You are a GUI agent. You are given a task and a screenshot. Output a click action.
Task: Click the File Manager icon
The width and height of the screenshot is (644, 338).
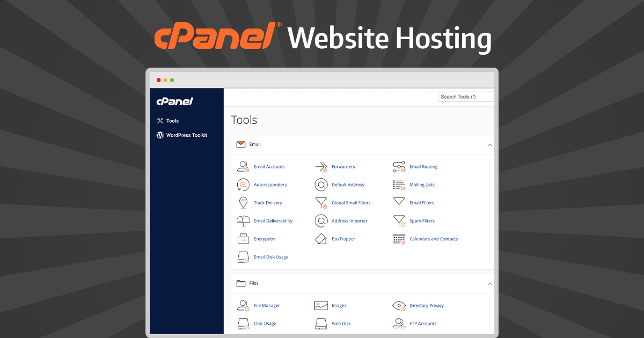pyautogui.click(x=243, y=305)
